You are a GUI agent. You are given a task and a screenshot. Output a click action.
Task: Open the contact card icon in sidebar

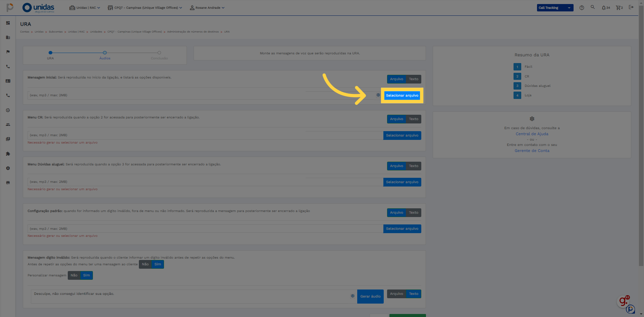(x=8, y=81)
